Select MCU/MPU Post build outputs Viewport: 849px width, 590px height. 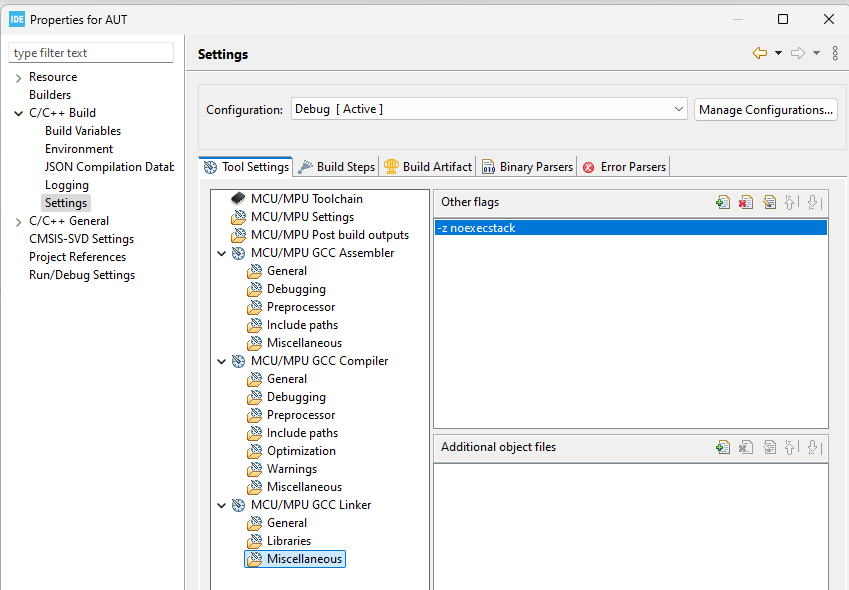click(330, 235)
